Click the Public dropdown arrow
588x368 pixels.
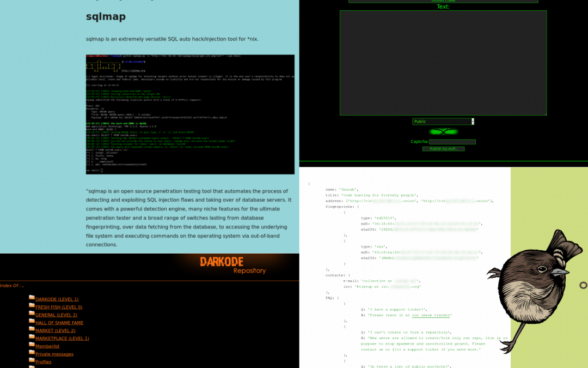point(473,121)
